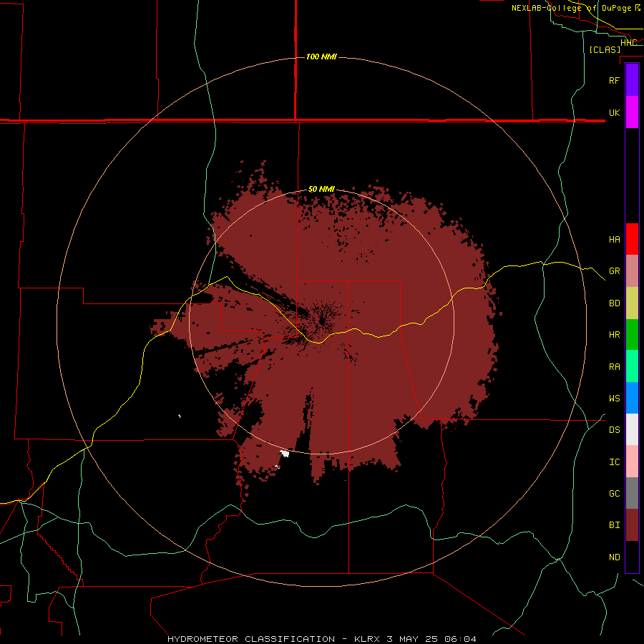The height and width of the screenshot is (644, 644).
Task: Click the HA legend label
Action: click(x=614, y=240)
